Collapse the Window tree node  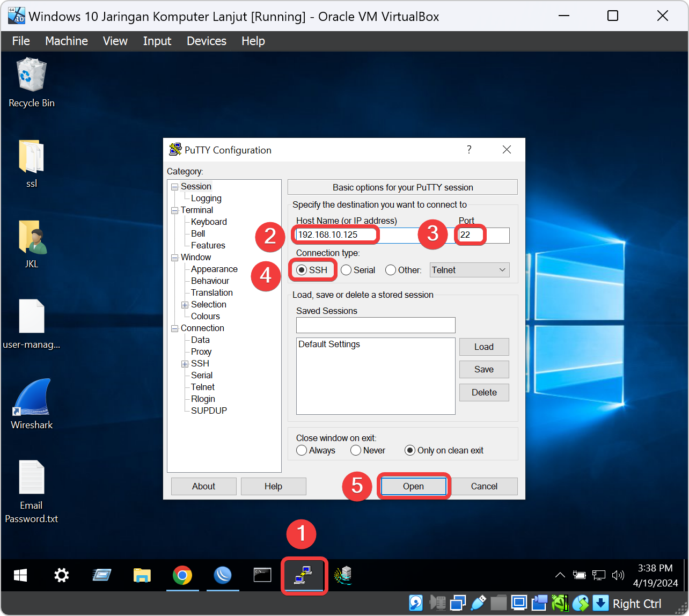(174, 258)
